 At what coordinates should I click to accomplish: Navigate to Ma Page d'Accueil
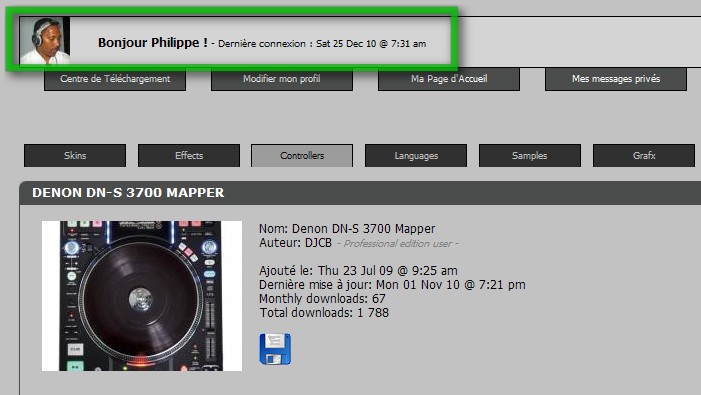(449, 79)
